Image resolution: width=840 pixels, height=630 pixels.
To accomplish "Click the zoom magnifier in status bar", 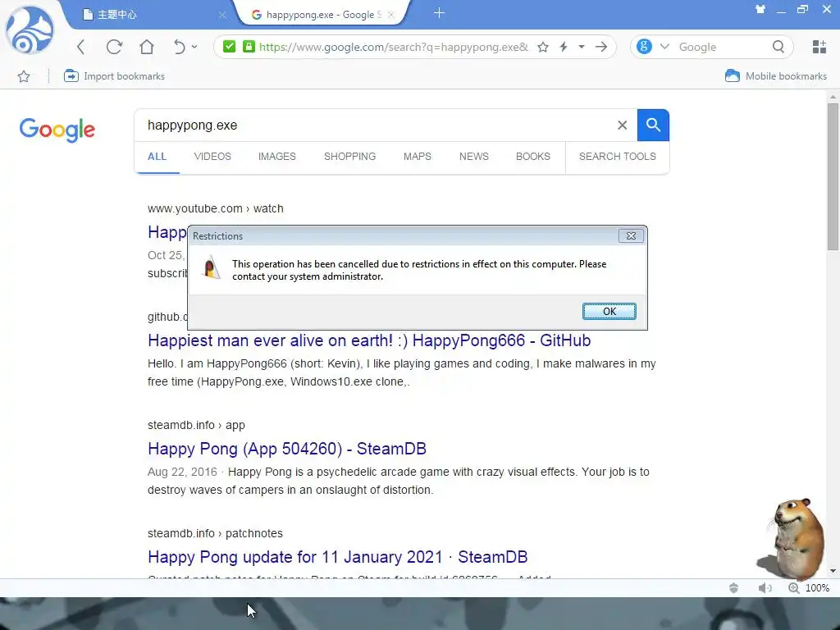I will pos(793,587).
